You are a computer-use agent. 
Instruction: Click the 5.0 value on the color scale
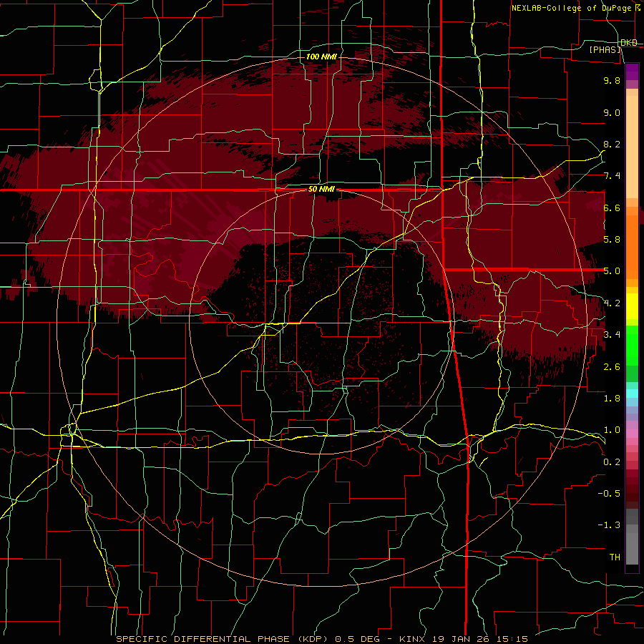[x=612, y=271]
